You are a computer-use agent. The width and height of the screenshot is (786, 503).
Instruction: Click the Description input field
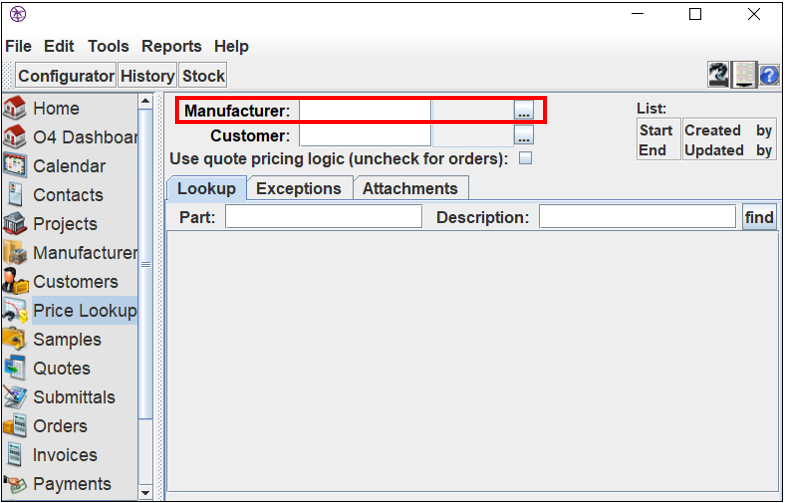coord(637,217)
